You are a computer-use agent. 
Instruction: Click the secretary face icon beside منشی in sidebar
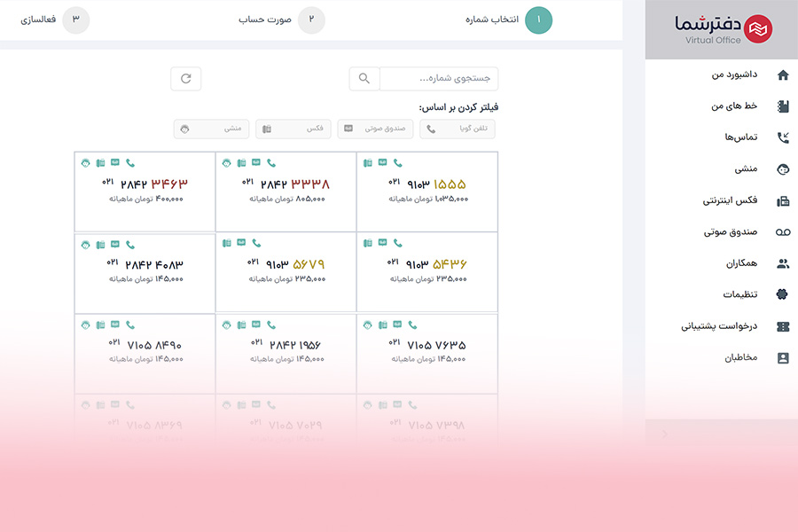point(782,169)
